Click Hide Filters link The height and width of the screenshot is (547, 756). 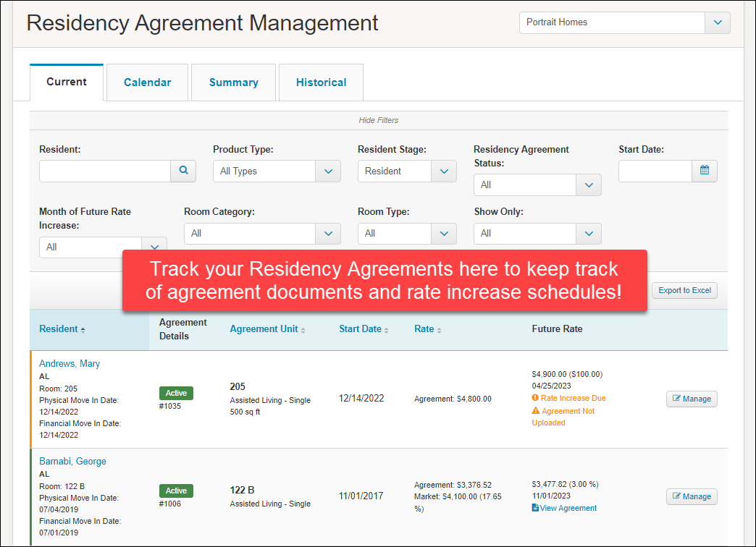pos(379,121)
